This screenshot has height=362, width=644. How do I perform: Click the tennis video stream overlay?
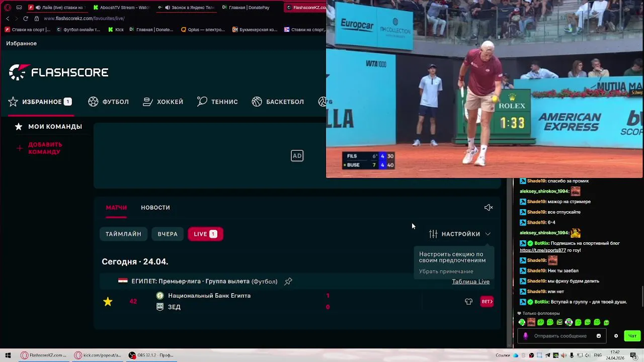click(485, 89)
